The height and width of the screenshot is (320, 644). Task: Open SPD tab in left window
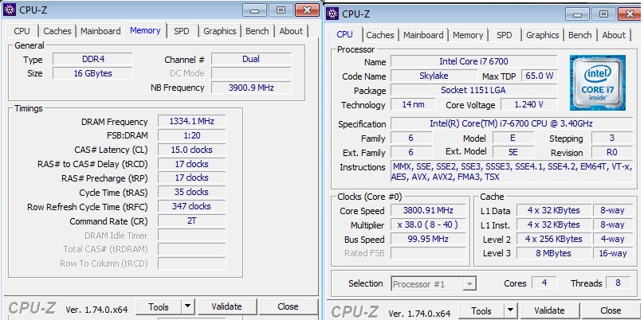181,31
